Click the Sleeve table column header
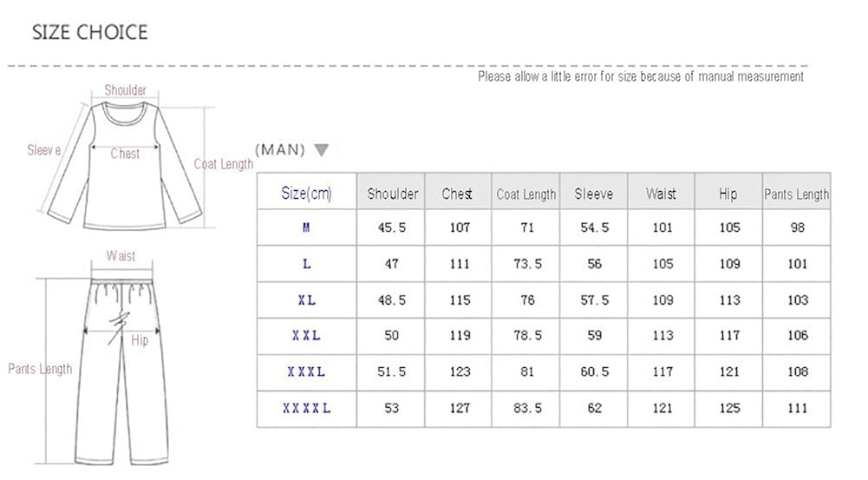Image resolution: width=868 pixels, height=480 pixels. pos(594,194)
